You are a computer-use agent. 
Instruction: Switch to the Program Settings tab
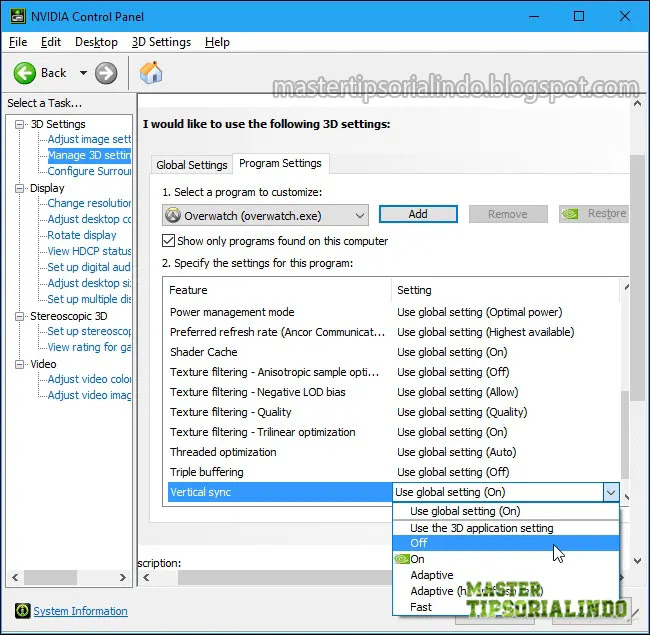pyautogui.click(x=280, y=163)
